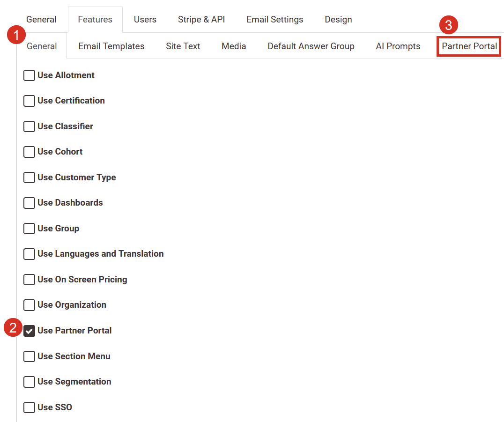Enable Use Customer Type checkbox

click(x=30, y=178)
